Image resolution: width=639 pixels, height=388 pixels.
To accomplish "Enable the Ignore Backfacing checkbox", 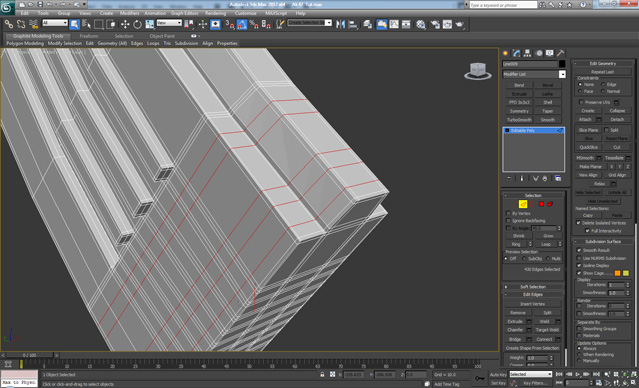I will tap(508, 221).
